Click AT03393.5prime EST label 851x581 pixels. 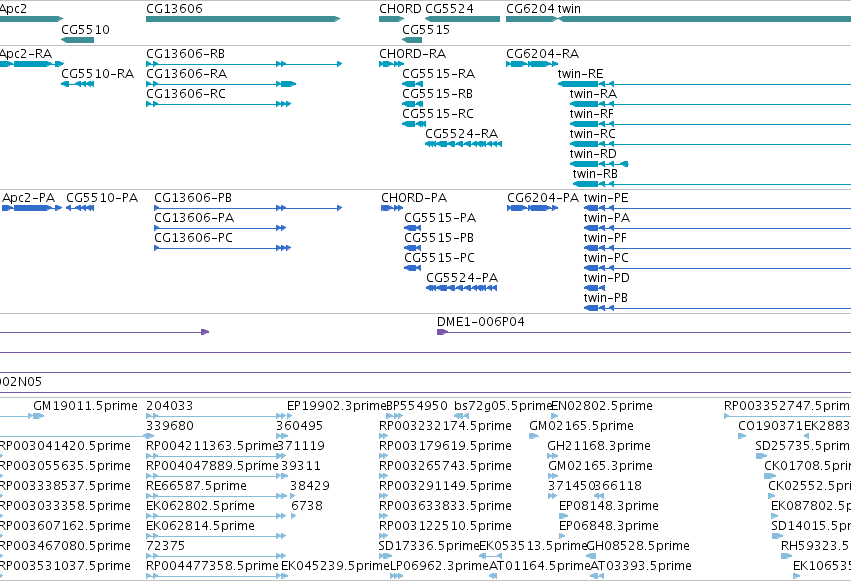(641, 567)
